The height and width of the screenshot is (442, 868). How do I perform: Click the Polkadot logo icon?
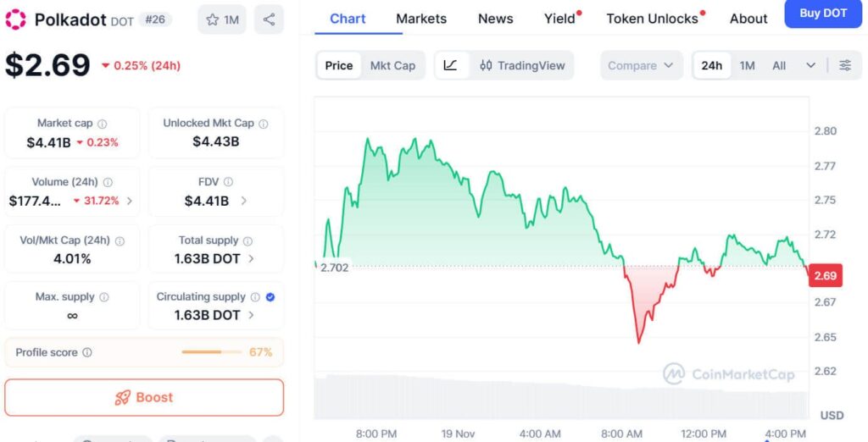coord(16,19)
